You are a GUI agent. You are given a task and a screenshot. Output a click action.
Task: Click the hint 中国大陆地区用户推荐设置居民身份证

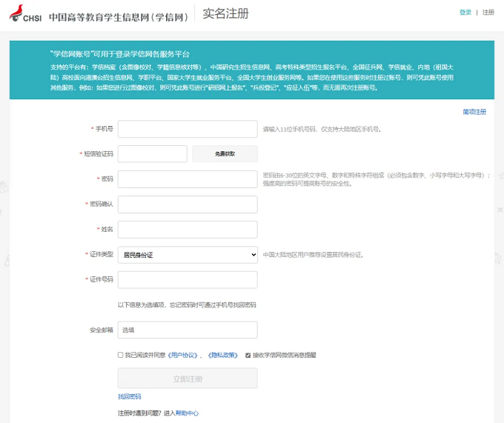(314, 255)
